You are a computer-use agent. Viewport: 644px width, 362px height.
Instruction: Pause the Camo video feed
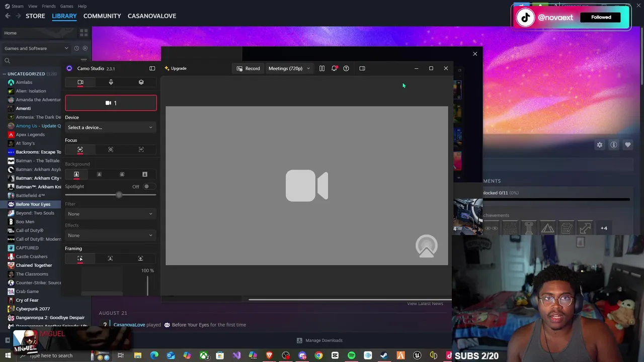(x=322, y=68)
